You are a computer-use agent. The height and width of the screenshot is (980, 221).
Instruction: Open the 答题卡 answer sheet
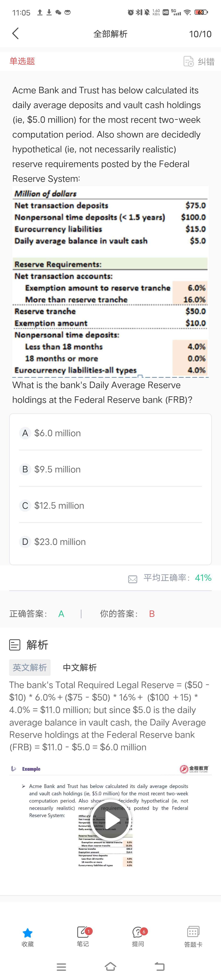point(193,932)
